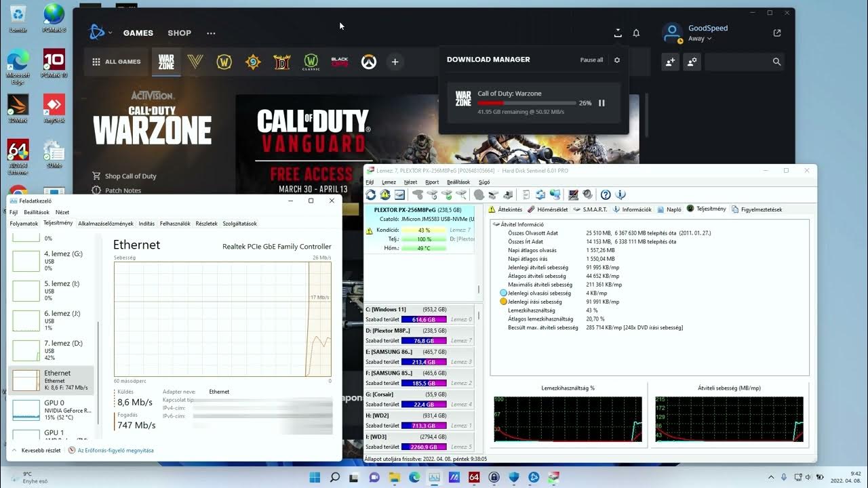
Task: Switch to the S.M.A.R.T. tab
Action: click(590, 209)
